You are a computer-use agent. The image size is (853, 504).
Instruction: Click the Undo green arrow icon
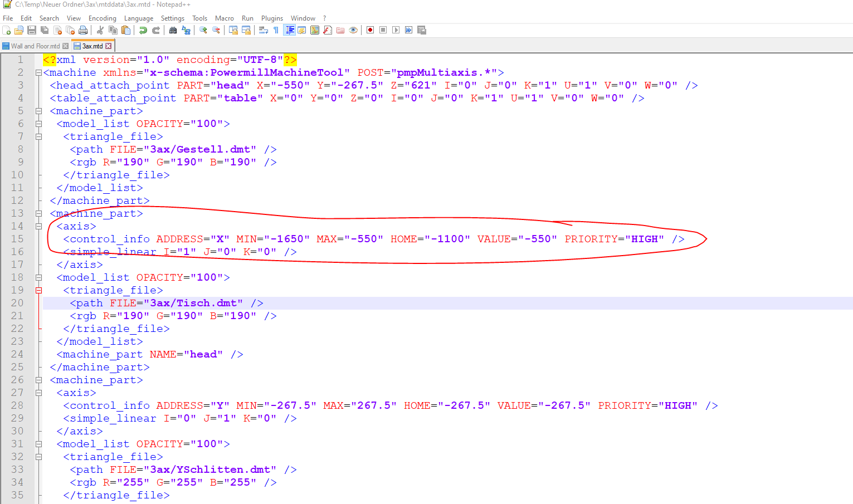(x=143, y=30)
